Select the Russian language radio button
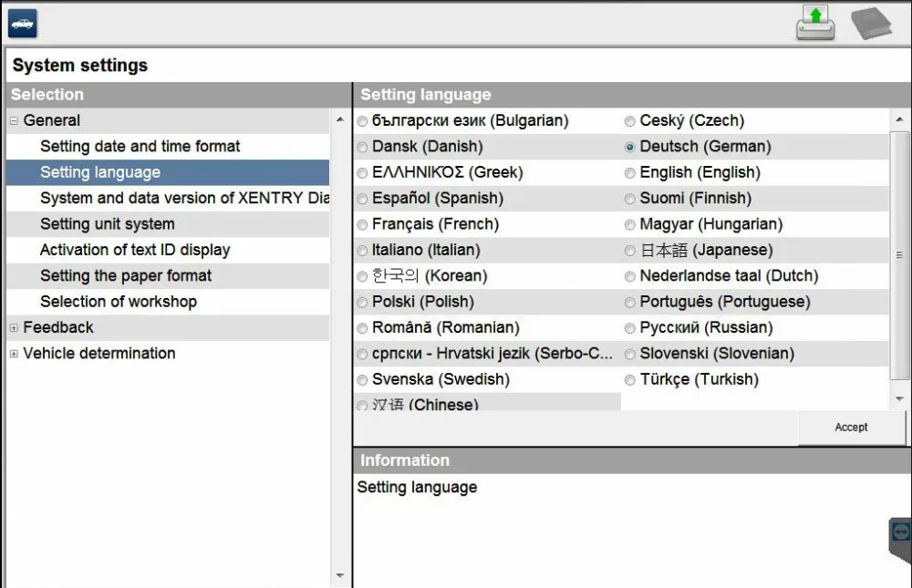Screen dimensions: 912x588 point(630,328)
